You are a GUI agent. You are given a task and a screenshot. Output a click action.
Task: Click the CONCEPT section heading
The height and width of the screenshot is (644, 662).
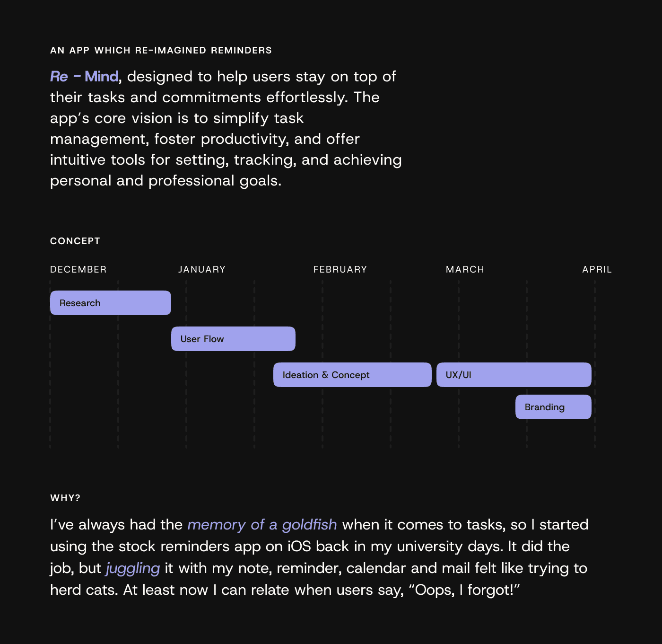pos(75,241)
